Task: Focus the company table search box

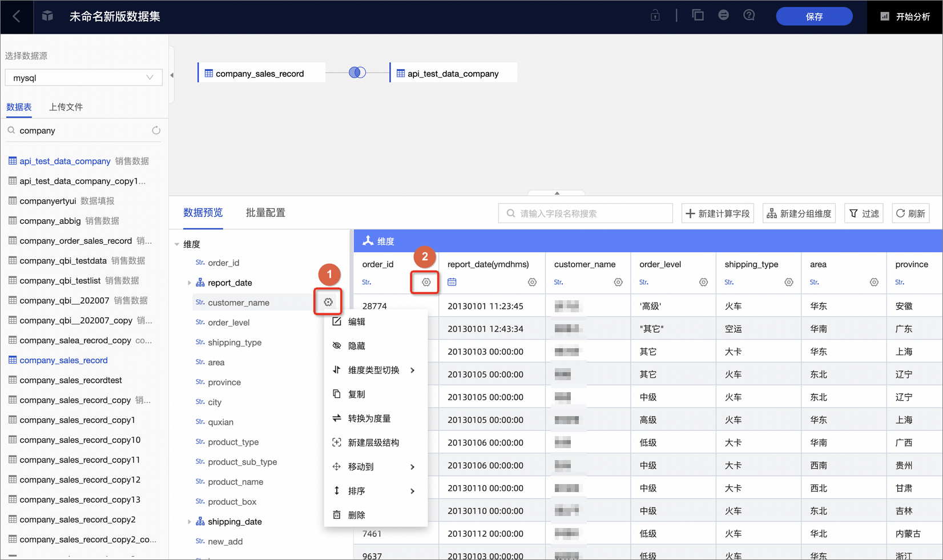Action: (x=83, y=130)
